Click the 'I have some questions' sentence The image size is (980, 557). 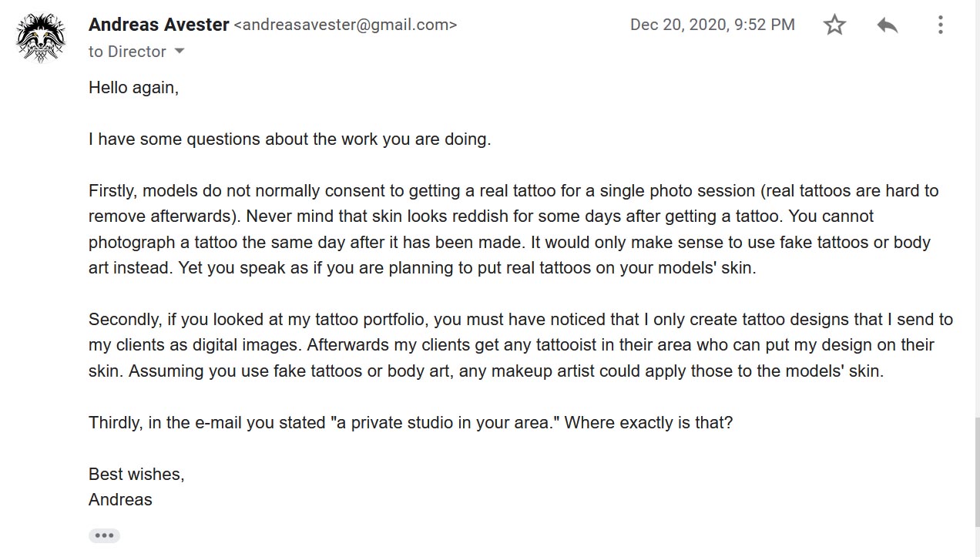pyautogui.click(x=290, y=139)
